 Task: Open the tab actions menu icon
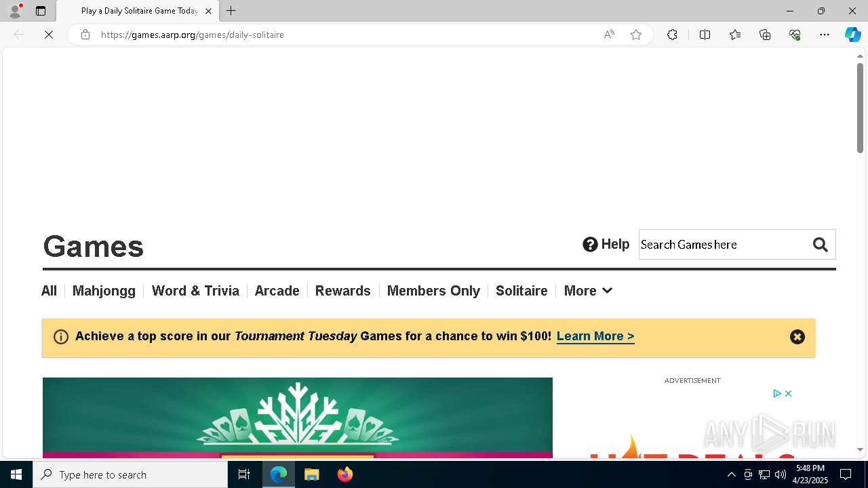click(x=41, y=11)
